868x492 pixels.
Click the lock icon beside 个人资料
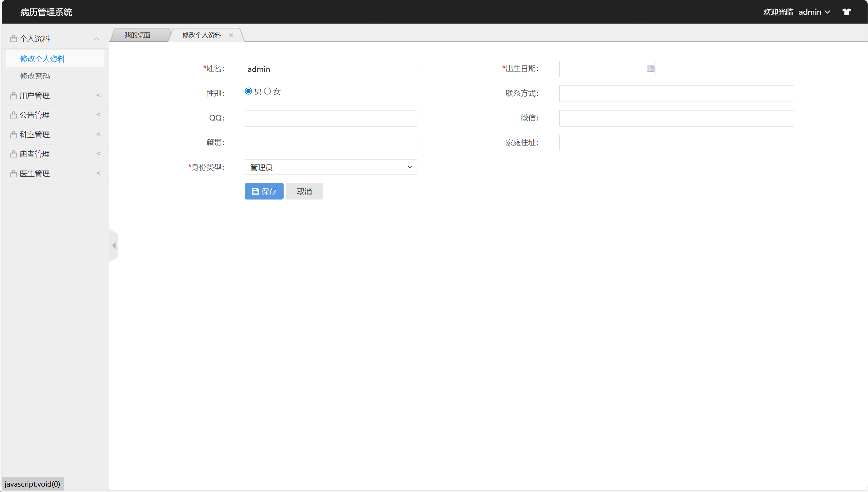(x=13, y=38)
